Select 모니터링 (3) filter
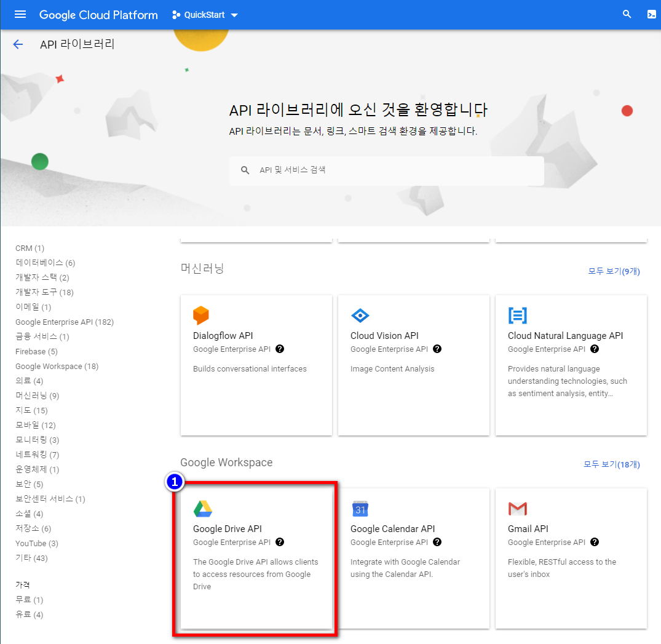Image resolution: width=661 pixels, height=644 pixels. [x=38, y=440]
